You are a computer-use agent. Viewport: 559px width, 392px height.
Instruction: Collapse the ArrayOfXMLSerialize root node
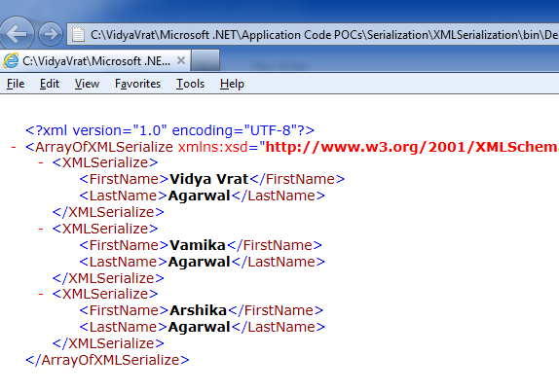point(14,147)
